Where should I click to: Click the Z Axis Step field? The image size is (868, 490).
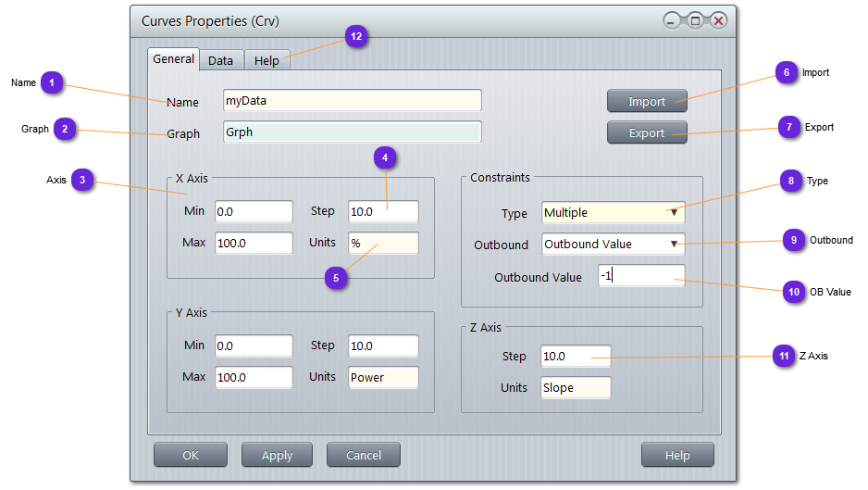click(576, 357)
